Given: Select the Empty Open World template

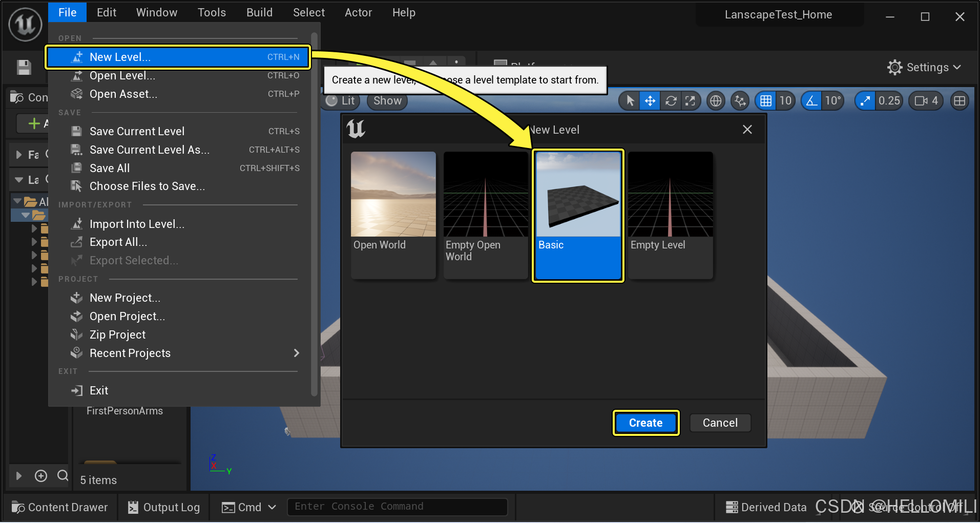Looking at the screenshot, I should [486, 215].
